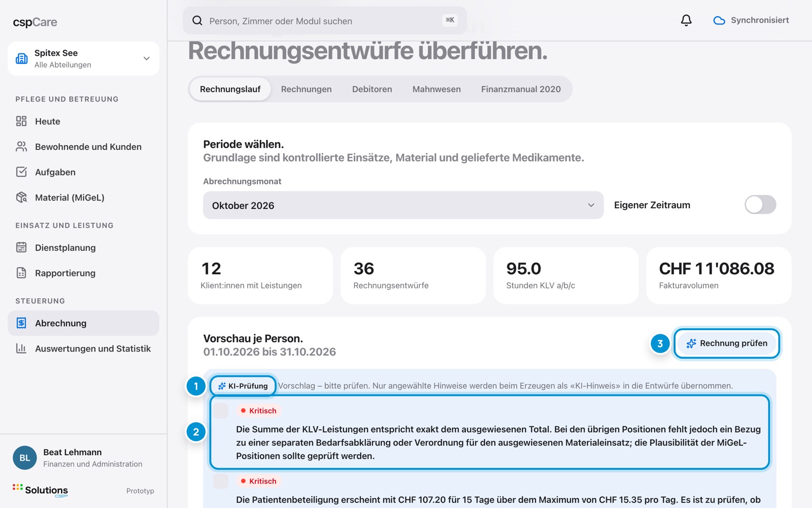Click the second red Kritisch tag
812x508 pixels.
click(x=259, y=481)
